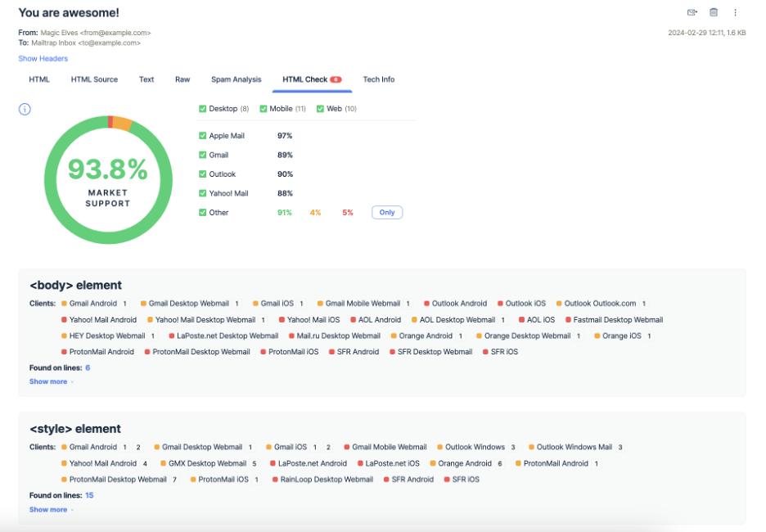Delete the message using the trash icon
The height and width of the screenshot is (532, 766).
tap(714, 12)
